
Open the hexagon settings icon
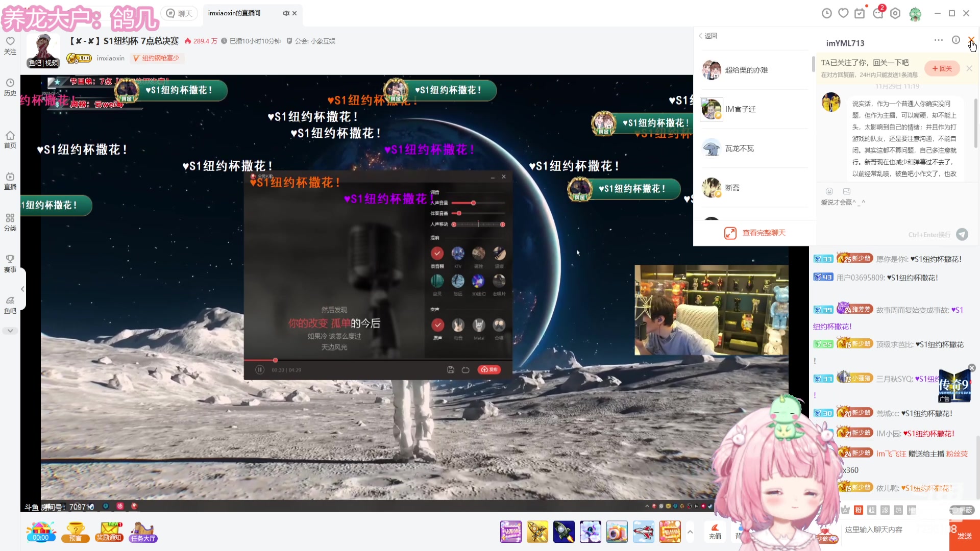tap(895, 13)
